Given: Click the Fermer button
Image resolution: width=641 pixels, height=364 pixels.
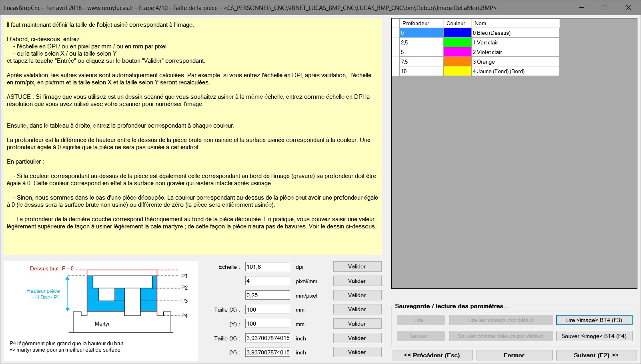Looking at the screenshot, I should click(514, 355).
